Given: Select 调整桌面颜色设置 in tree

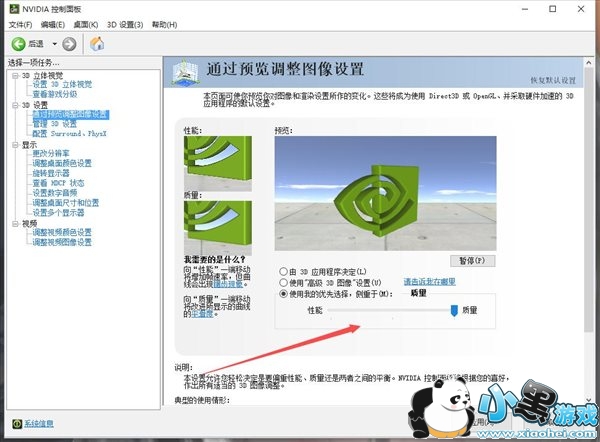Looking at the screenshot, I should 62,163.
